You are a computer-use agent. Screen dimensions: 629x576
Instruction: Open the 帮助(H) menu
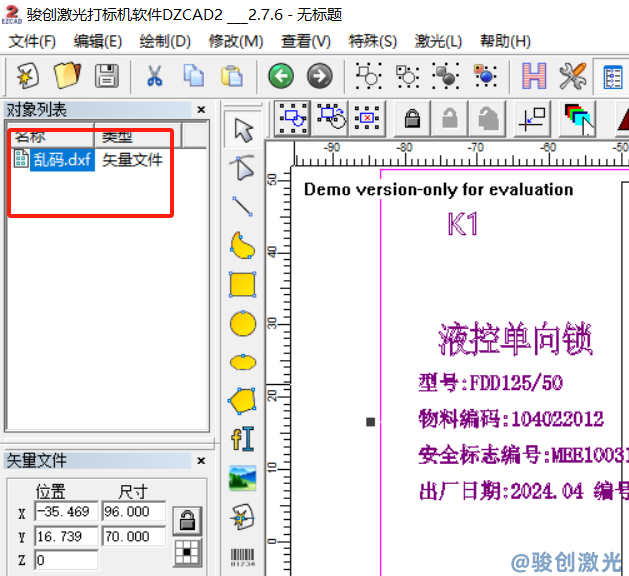505,41
